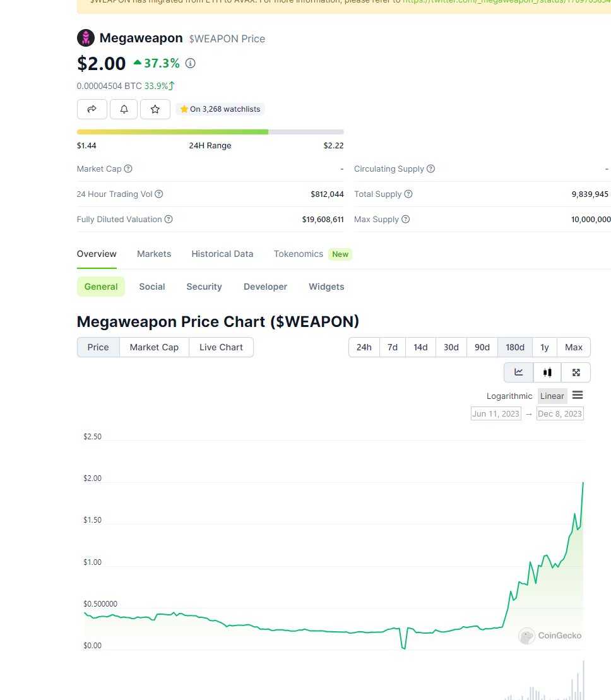The height and width of the screenshot is (700, 611).
Task: Open Market Cap help question icon
Action: click(x=128, y=169)
